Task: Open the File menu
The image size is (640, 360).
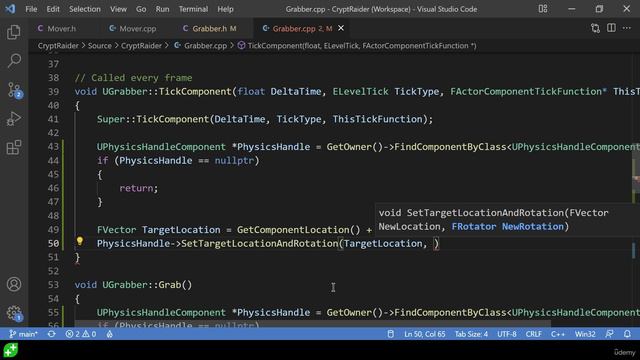Action: tap(31, 9)
